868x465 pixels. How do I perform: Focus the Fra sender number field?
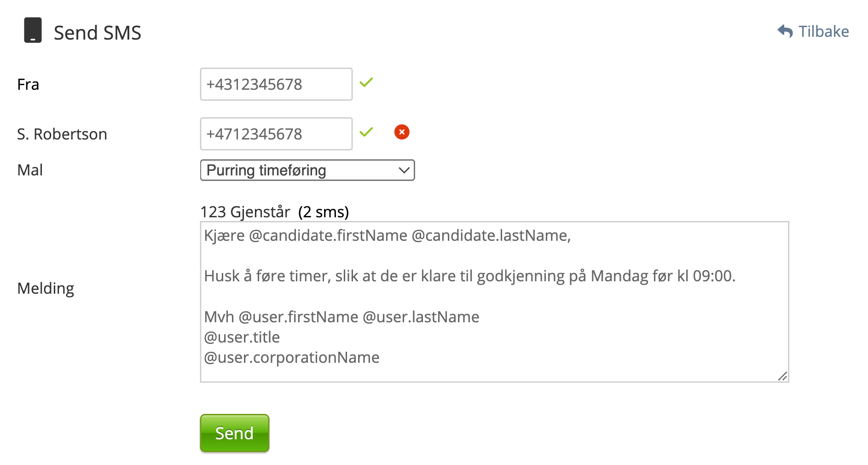(x=276, y=84)
